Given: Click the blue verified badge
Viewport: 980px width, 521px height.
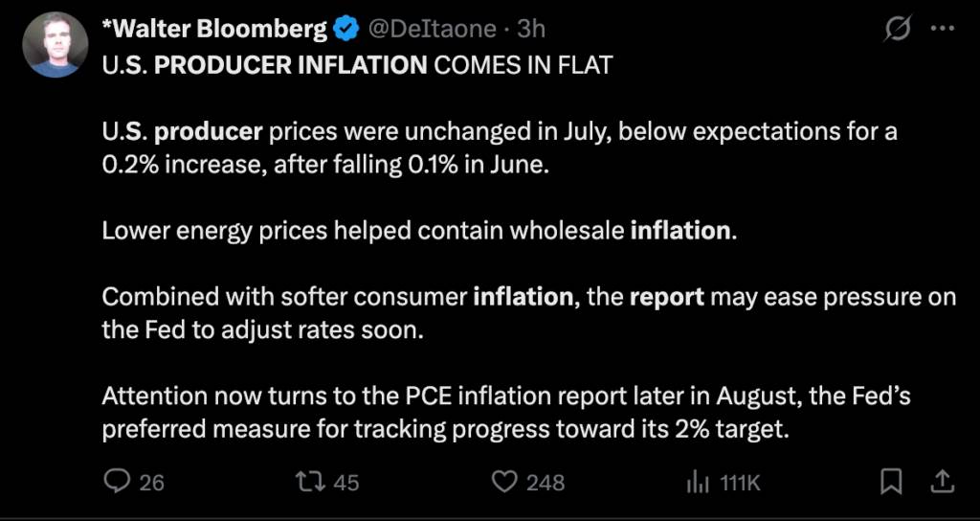Looking at the screenshot, I should tap(345, 30).
